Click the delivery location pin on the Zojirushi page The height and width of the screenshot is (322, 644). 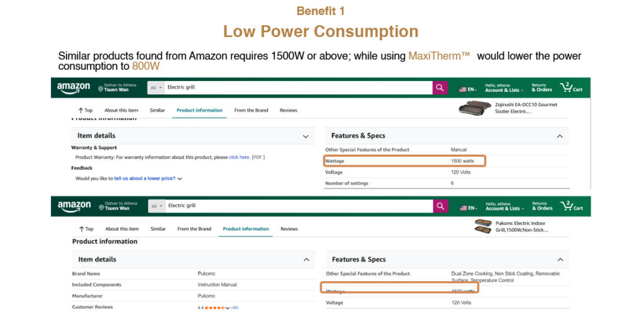(x=101, y=90)
